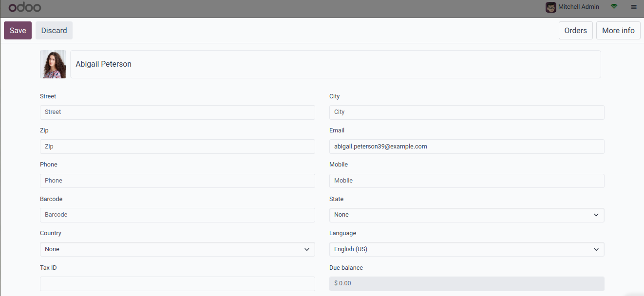644x296 pixels.
Task: Focus the Street input field
Action: tap(177, 112)
